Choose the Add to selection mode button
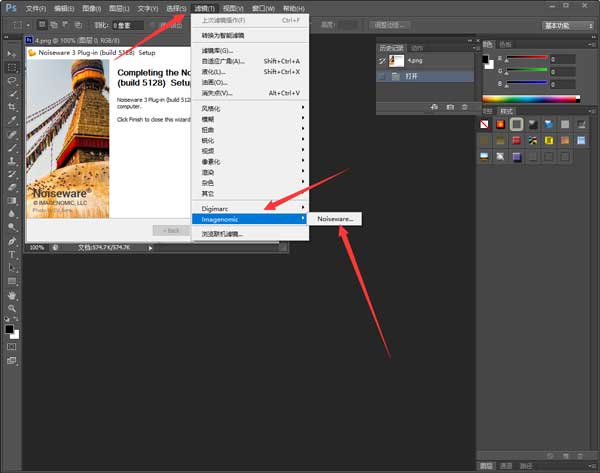 click(x=54, y=25)
